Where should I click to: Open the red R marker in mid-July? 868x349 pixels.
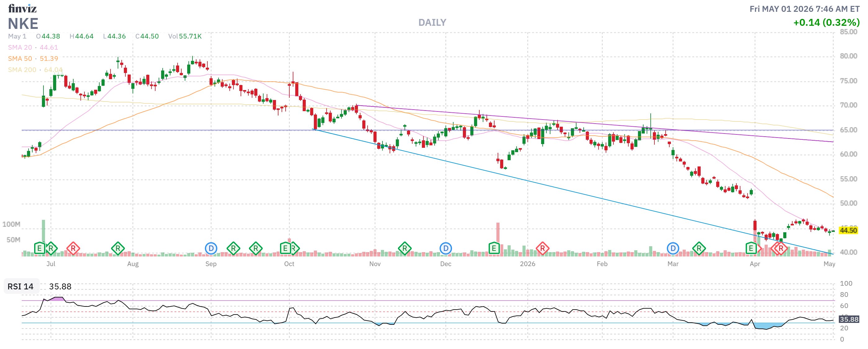[x=73, y=249]
